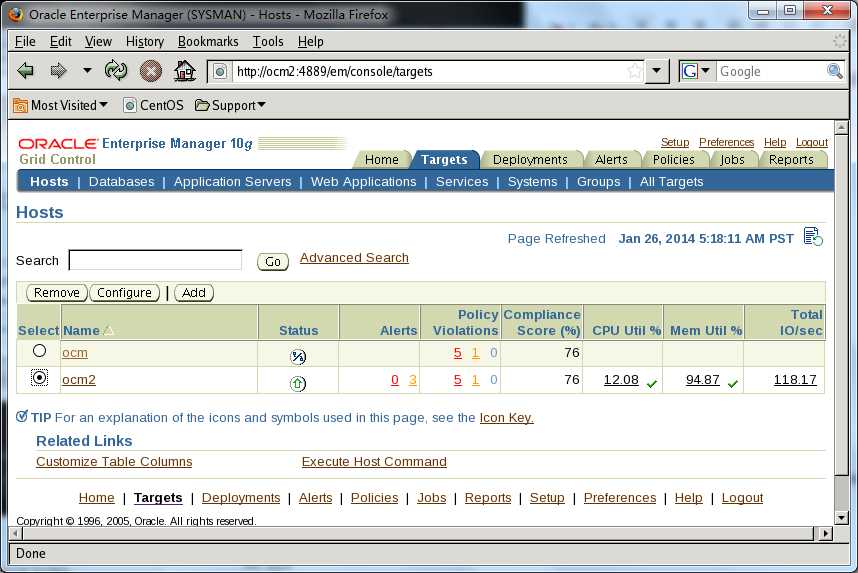Open Application Servers subtab
The width and height of the screenshot is (858, 573).
click(x=233, y=182)
